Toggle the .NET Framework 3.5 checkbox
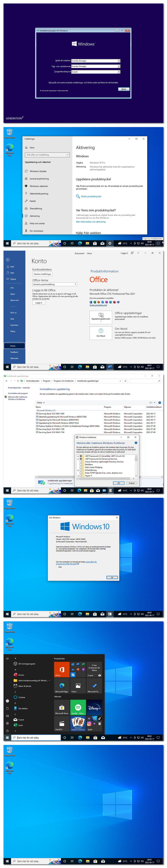This screenshot has width=167, height=868. point(81,456)
